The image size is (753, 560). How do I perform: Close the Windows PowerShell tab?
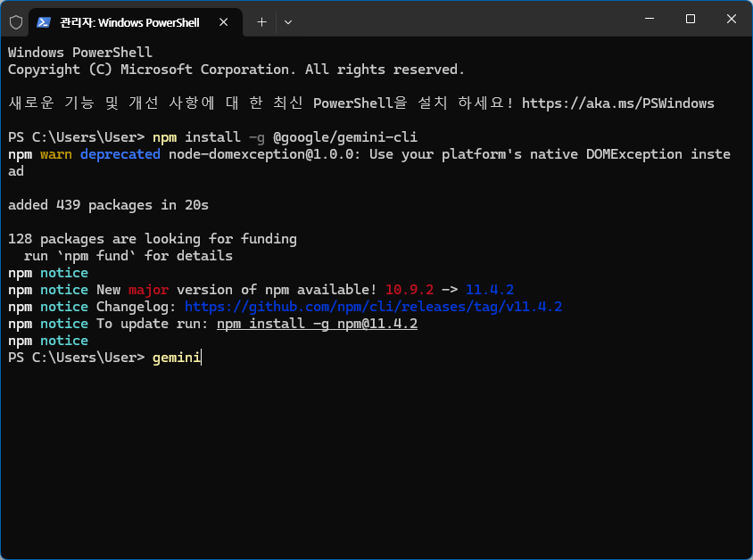tap(223, 22)
